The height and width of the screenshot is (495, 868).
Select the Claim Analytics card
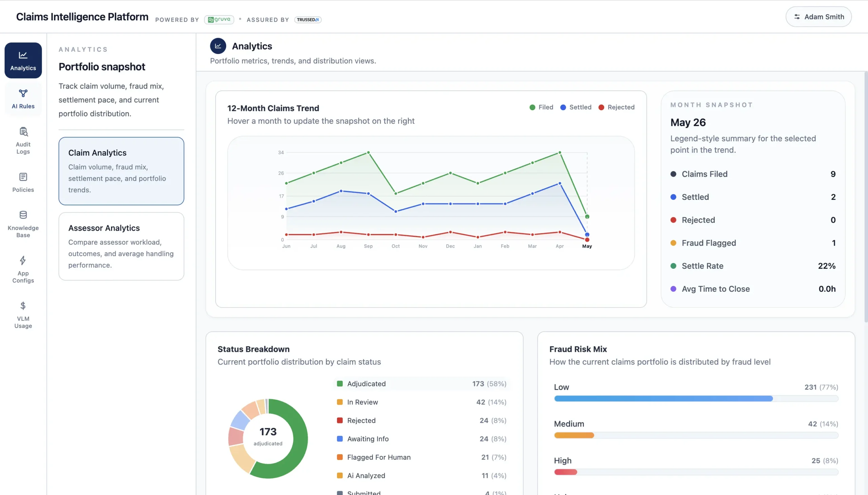[x=121, y=171]
